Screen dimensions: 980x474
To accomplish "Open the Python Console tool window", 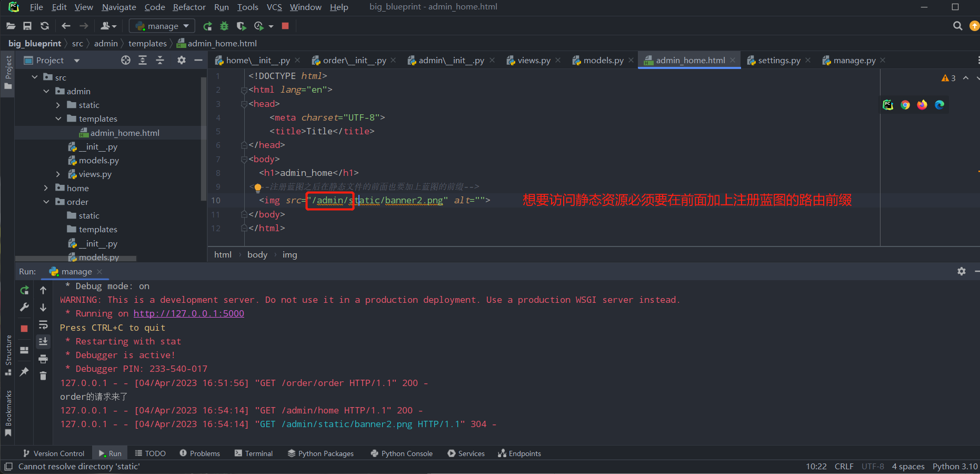I will point(402,453).
